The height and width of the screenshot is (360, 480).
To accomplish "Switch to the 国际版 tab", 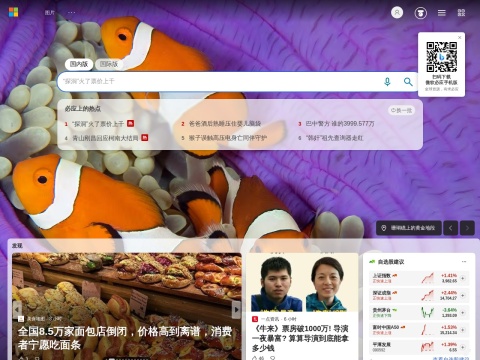I will point(109,64).
